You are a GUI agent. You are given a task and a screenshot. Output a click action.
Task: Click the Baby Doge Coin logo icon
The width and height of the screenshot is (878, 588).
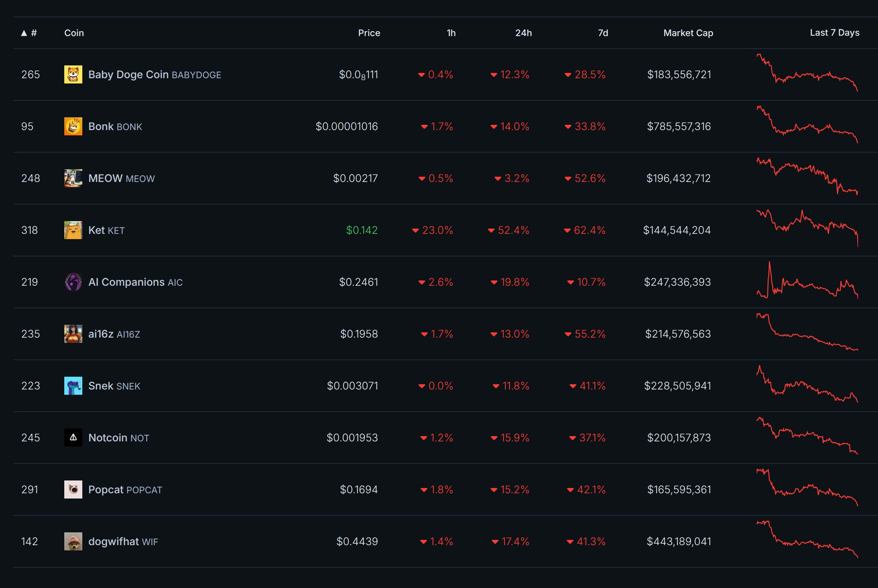tap(73, 74)
